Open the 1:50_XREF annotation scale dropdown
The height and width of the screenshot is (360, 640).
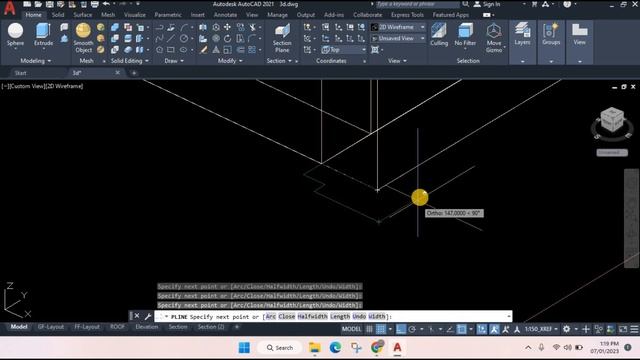(x=542, y=329)
